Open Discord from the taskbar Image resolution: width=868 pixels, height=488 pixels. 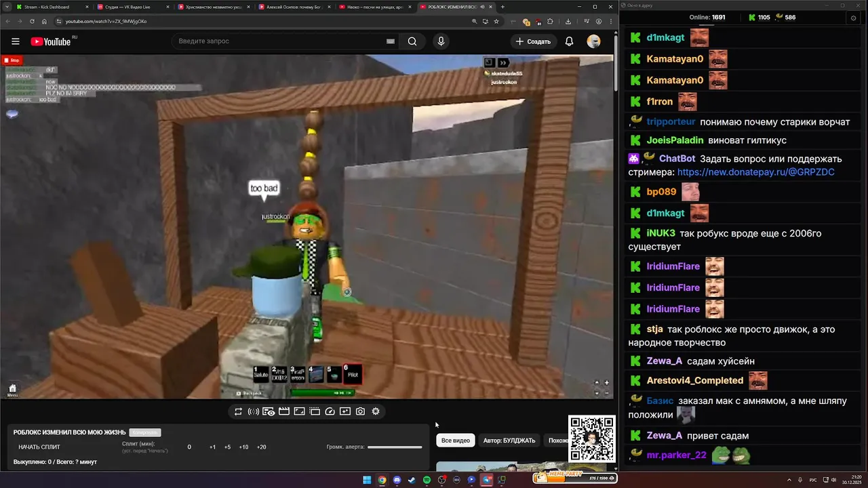(x=397, y=480)
